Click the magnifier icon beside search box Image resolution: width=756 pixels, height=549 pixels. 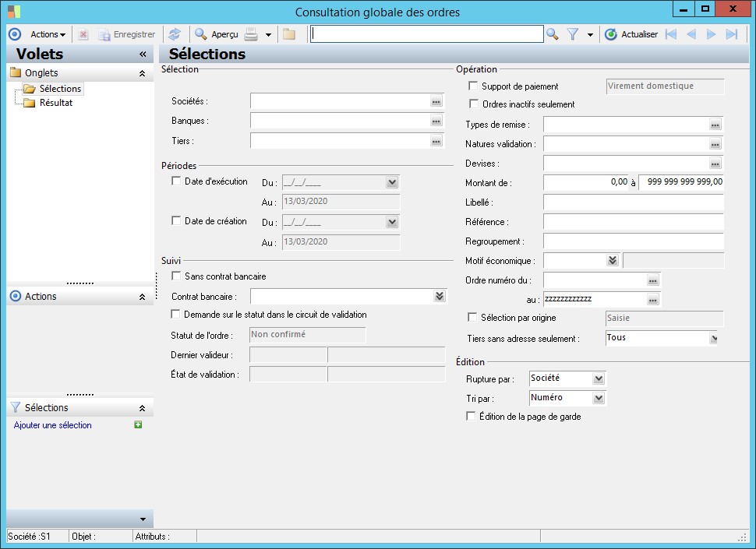553,34
